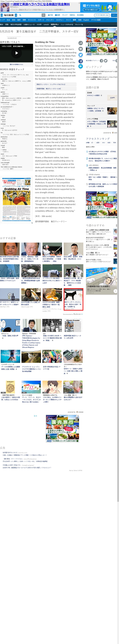Screen dimensions: 119x644
Task: Select the 英語を学ぶ sub-navigation tab
Action: (55, 25)
